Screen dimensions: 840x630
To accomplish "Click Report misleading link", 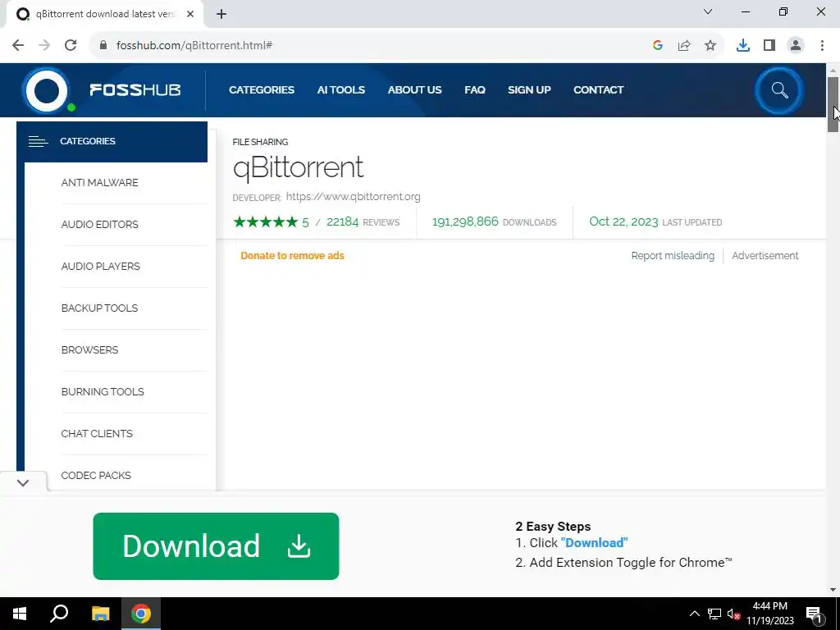I will click(x=673, y=256).
